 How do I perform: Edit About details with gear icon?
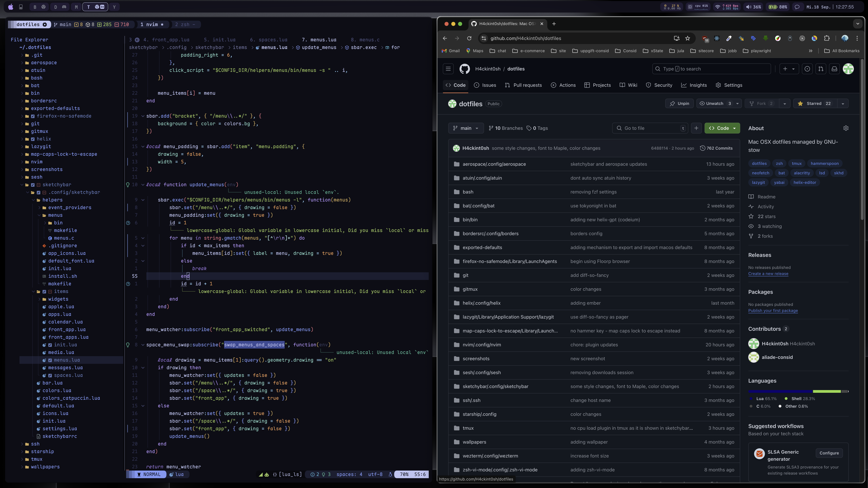tap(845, 128)
